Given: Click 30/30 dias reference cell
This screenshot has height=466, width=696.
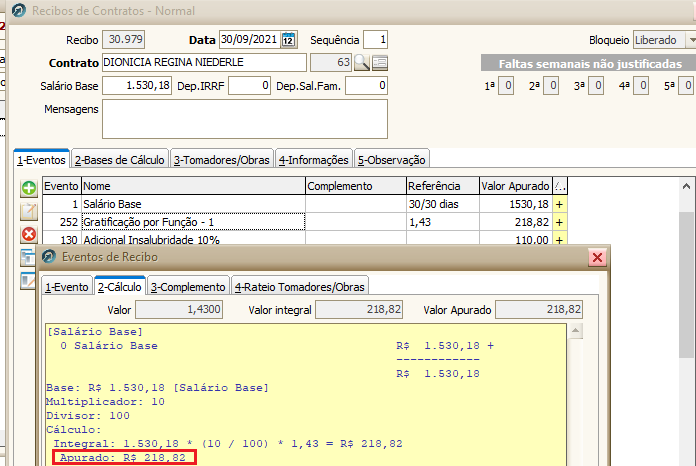Looking at the screenshot, I should (x=443, y=204).
